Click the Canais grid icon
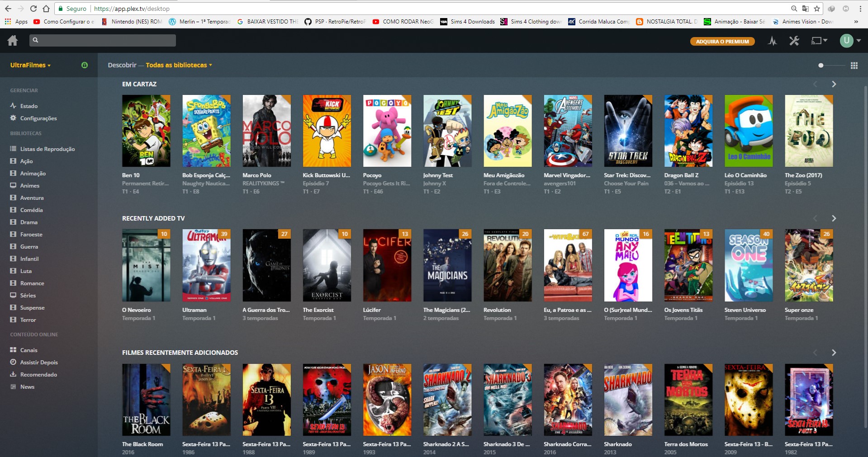 (x=13, y=350)
